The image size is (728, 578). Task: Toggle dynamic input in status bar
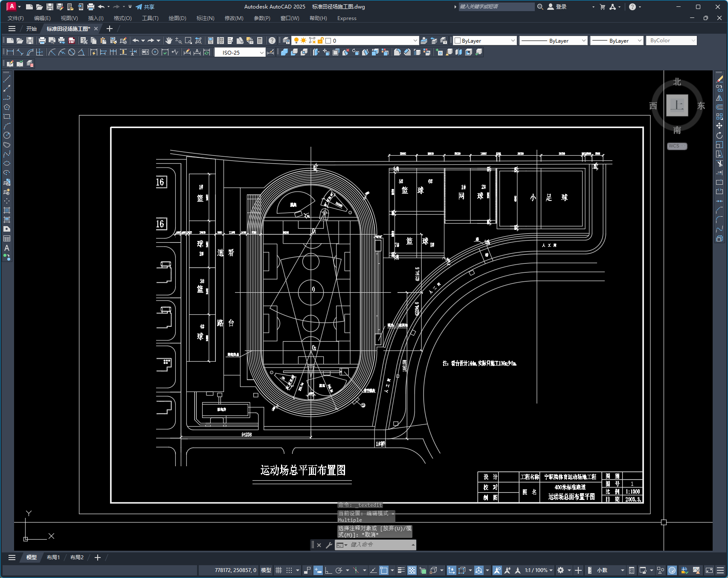(318, 570)
